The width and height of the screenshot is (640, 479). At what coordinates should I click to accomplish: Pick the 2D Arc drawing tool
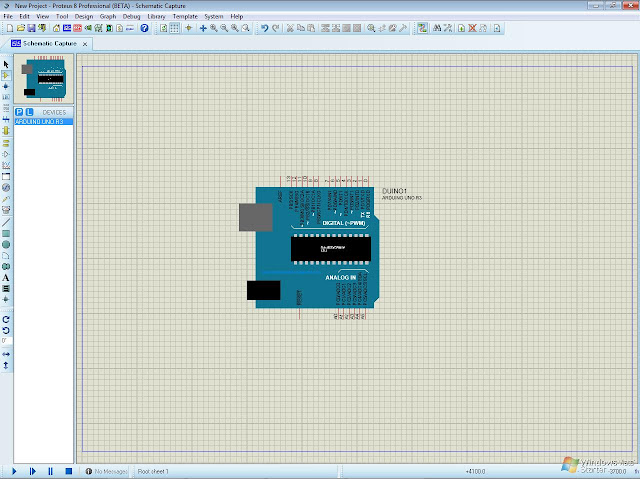(6, 255)
